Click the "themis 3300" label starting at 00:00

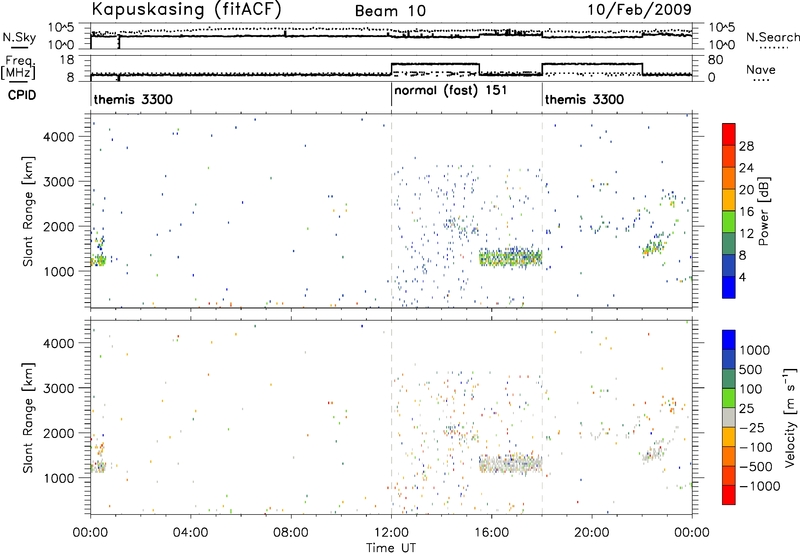pos(133,99)
